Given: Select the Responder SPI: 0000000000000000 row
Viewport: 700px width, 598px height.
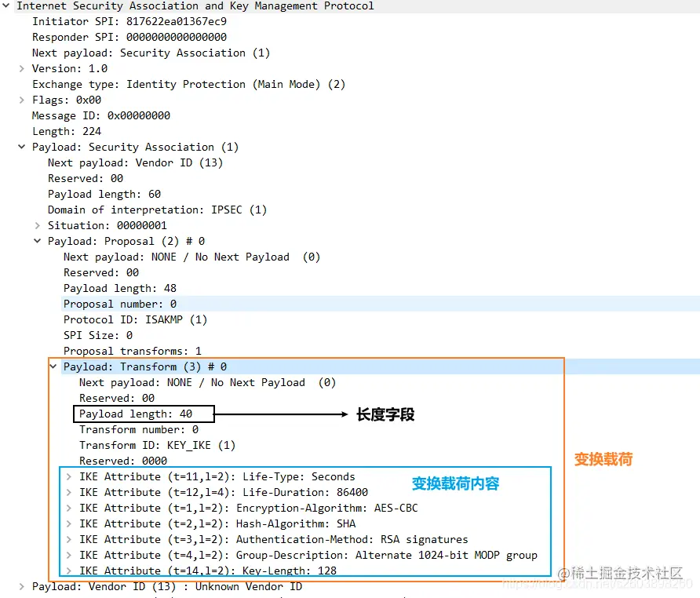Looking at the screenshot, I should click(129, 37).
